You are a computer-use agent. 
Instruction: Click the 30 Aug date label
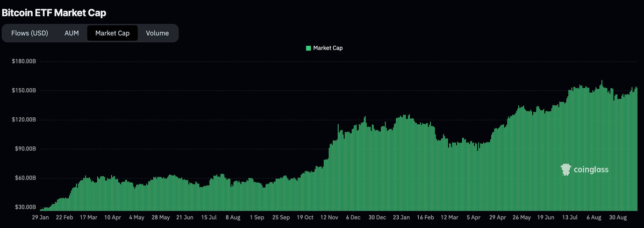617,218
